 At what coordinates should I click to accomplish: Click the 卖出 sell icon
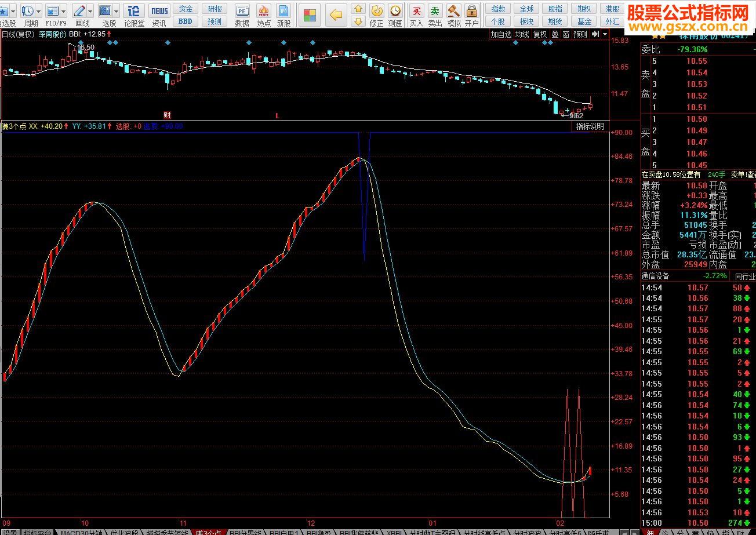435,11
